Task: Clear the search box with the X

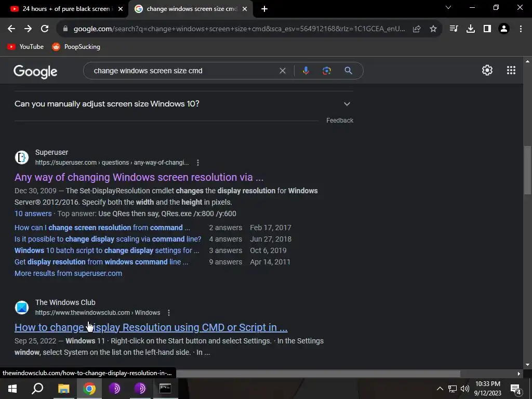Action: coord(282,71)
